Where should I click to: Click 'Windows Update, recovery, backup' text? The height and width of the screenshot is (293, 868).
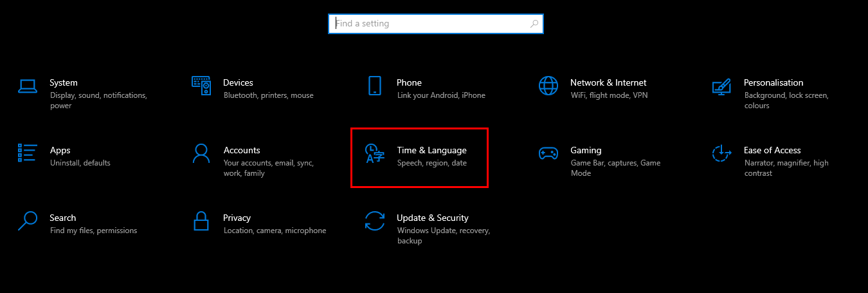coord(444,236)
